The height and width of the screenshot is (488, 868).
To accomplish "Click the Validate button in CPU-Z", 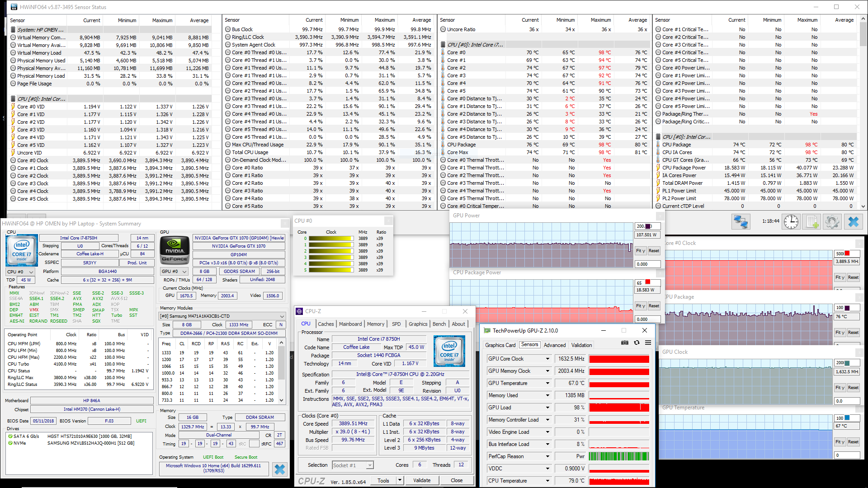I will [422, 480].
